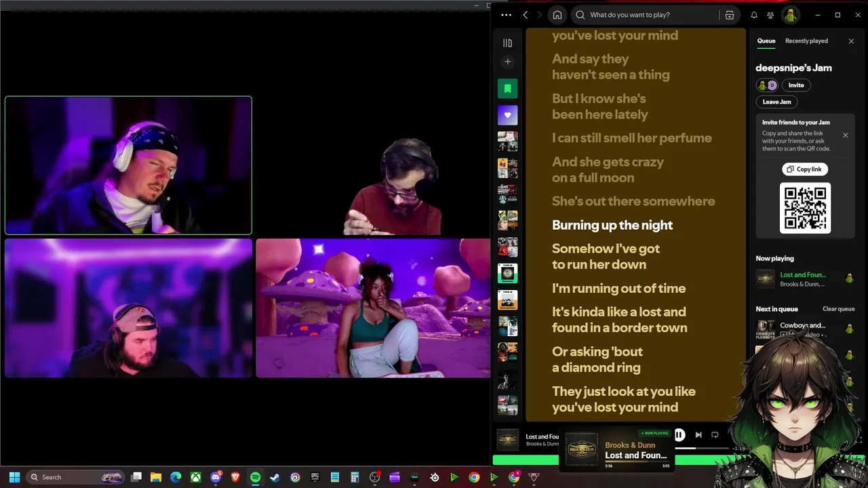
Task: Click the taskbar Search box
Action: click(x=75, y=477)
